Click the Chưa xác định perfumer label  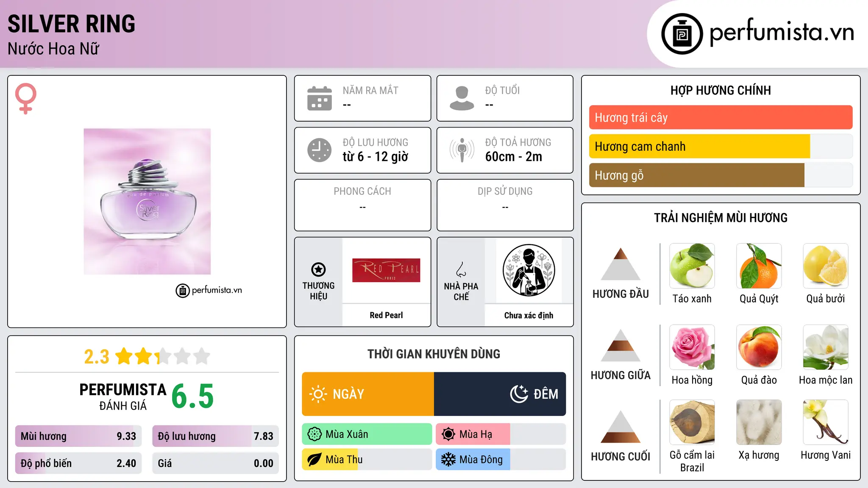point(529,315)
